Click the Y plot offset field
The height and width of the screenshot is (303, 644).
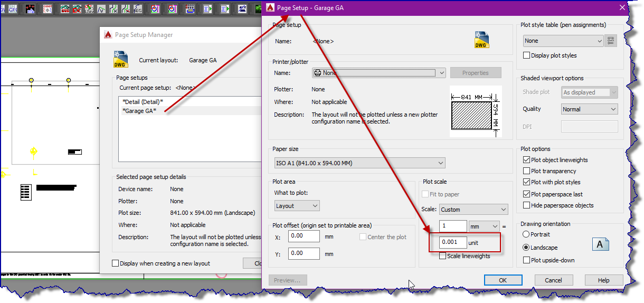(304, 253)
